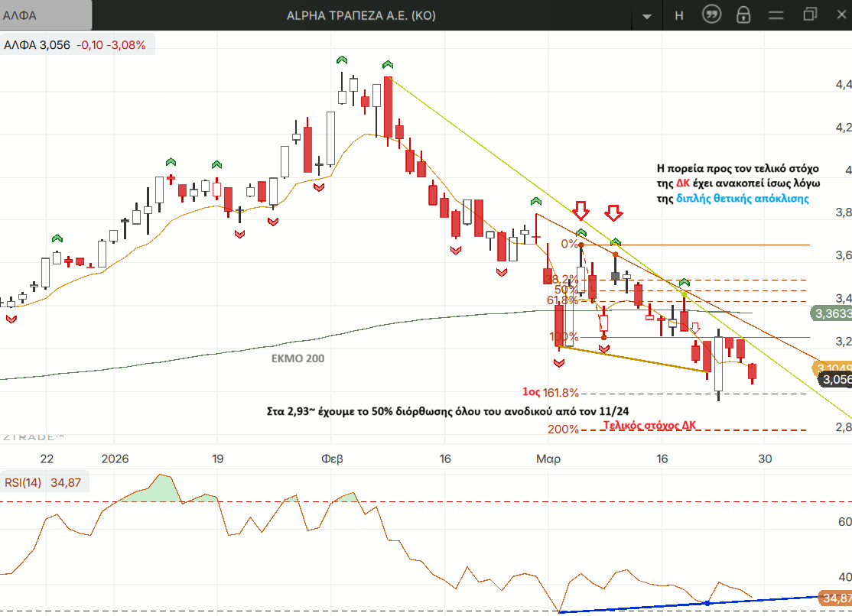Click the orange 34,87 RSI value tag
This screenshot has height=616, width=852.
tap(834, 598)
